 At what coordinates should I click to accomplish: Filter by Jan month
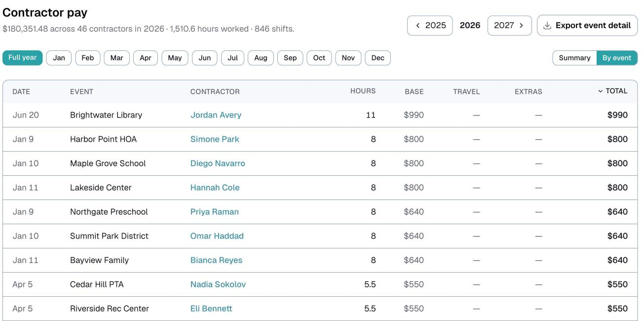click(x=59, y=58)
